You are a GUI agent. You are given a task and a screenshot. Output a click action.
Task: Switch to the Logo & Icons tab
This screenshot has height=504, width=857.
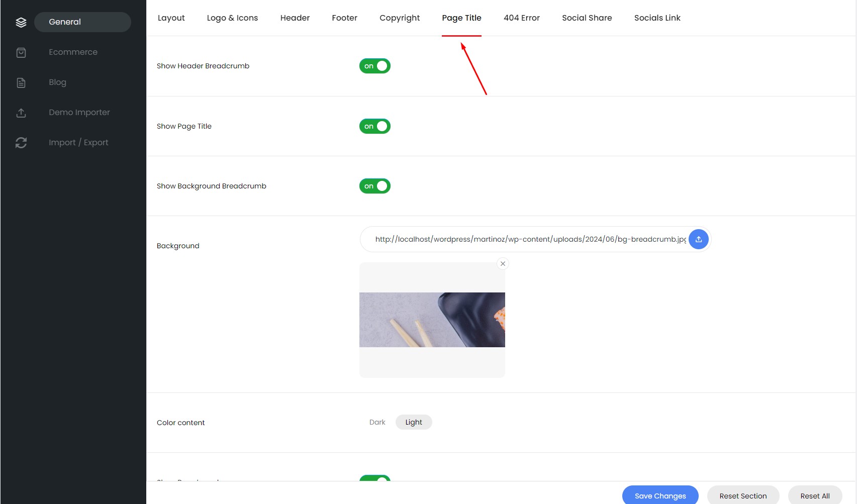tap(232, 18)
